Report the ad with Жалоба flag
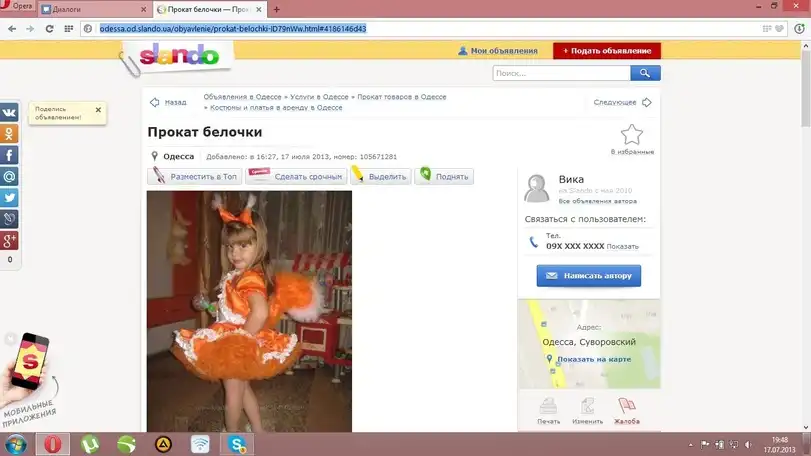The height and width of the screenshot is (456, 811). click(627, 406)
